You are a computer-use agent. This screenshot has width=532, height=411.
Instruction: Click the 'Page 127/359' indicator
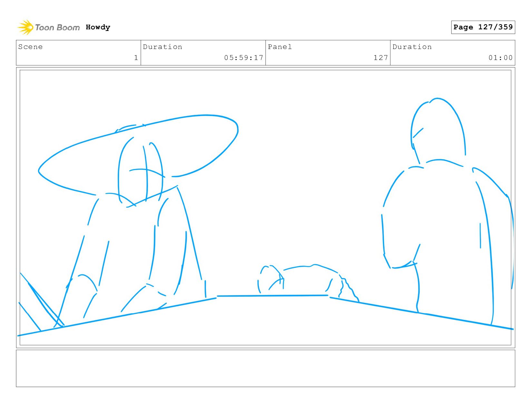point(483,27)
